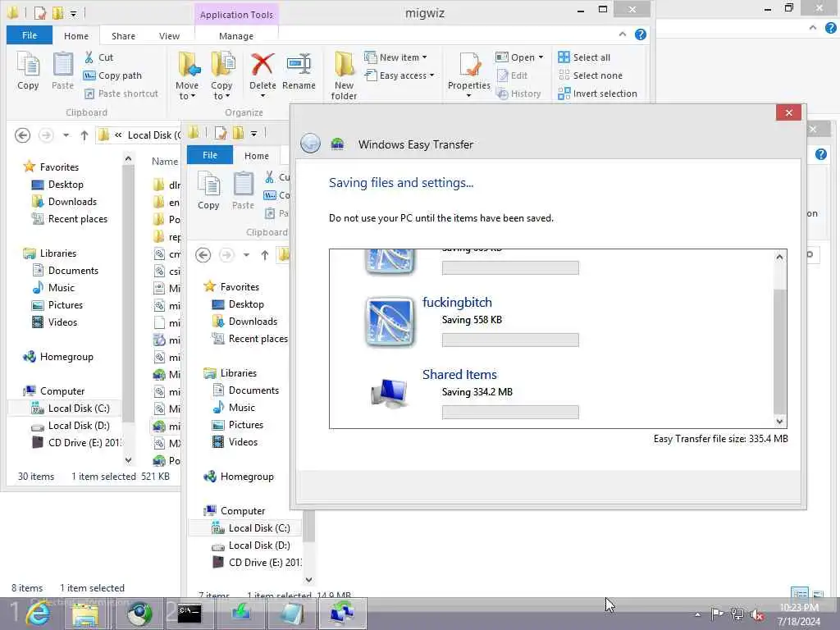Click Copy icon in second Explorer window
840x630 pixels.
coord(208,190)
